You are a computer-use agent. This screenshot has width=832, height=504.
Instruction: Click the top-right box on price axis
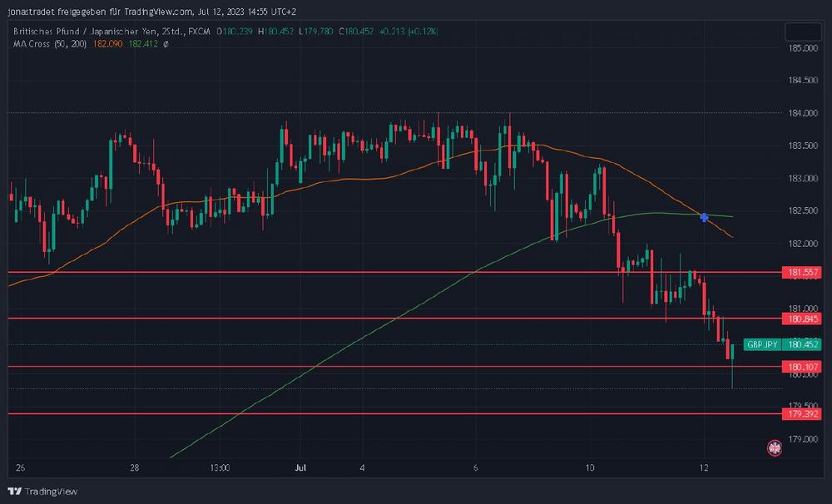click(x=803, y=32)
